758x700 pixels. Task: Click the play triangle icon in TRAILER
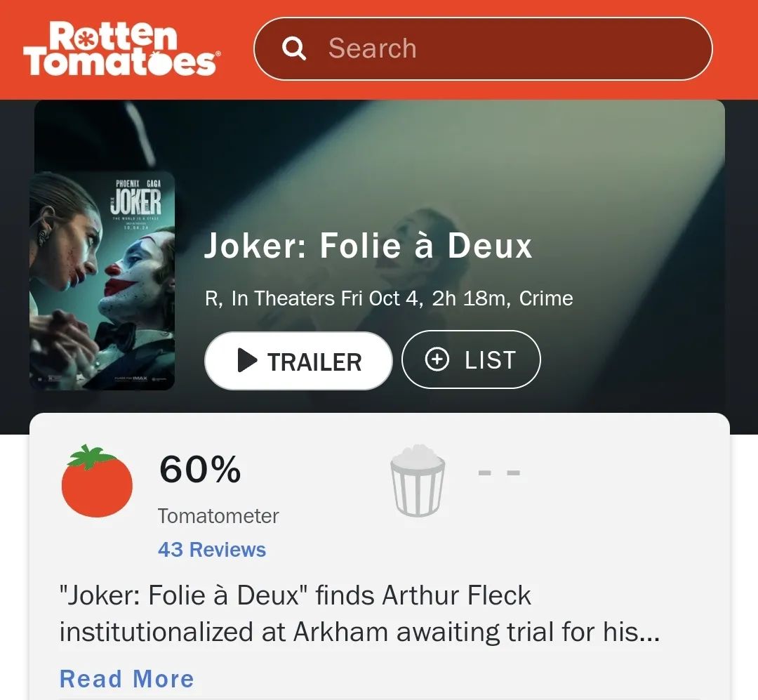(x=247, y=361)
